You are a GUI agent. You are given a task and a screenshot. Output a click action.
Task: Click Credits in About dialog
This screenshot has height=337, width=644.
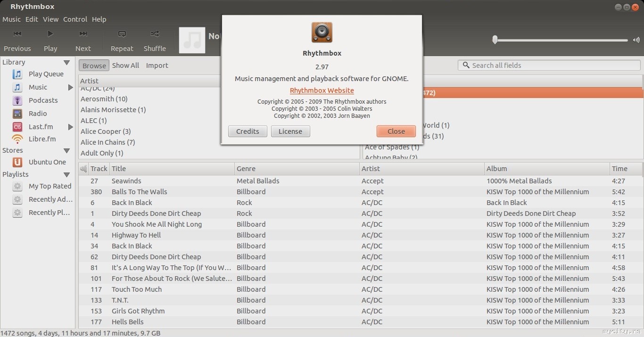248,132
